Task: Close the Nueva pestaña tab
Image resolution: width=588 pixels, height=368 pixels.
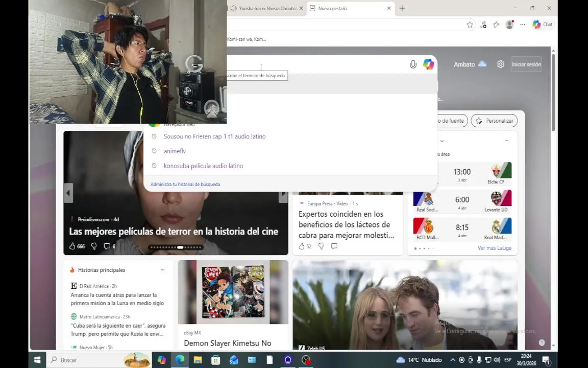Action: pyautogui.click(x=389, y=8)
